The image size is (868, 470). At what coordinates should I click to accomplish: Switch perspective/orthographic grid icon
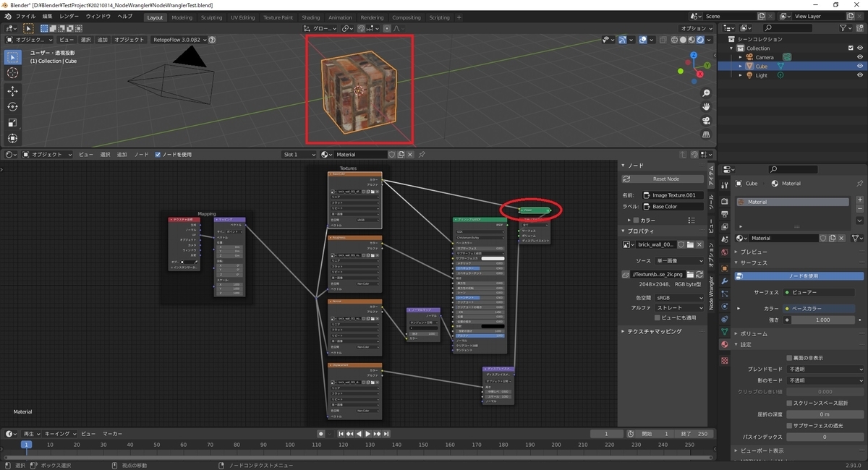tap(706, 133)
